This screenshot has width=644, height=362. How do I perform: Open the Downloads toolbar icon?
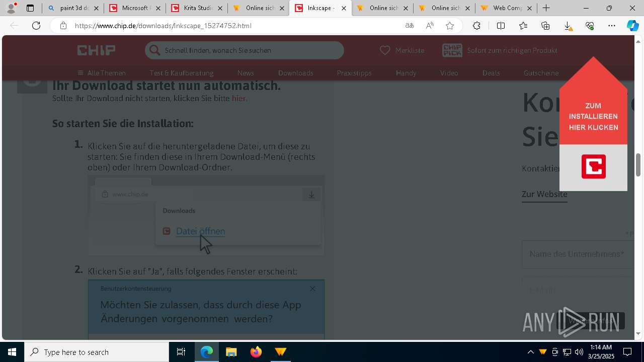click(568, 26)
